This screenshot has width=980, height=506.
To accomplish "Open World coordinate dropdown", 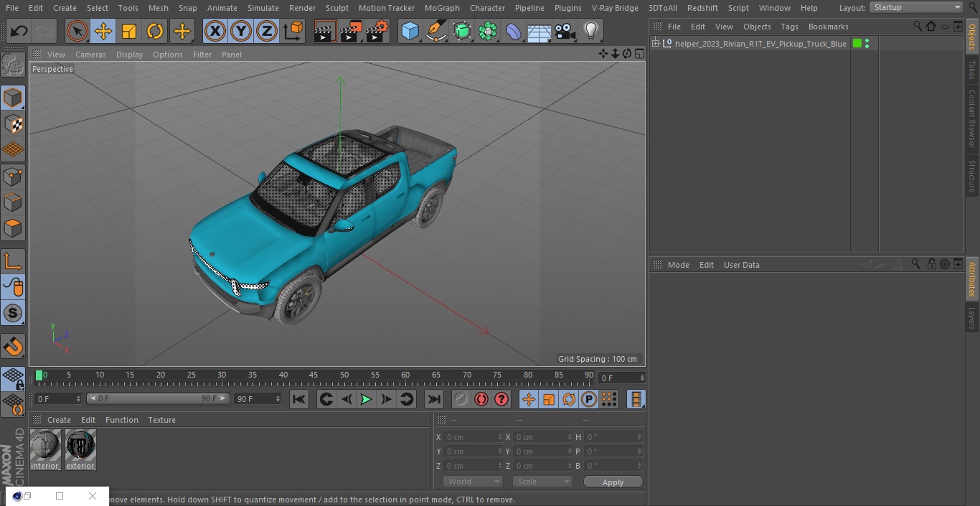I will pyautogui.click(x=473, y=482).
